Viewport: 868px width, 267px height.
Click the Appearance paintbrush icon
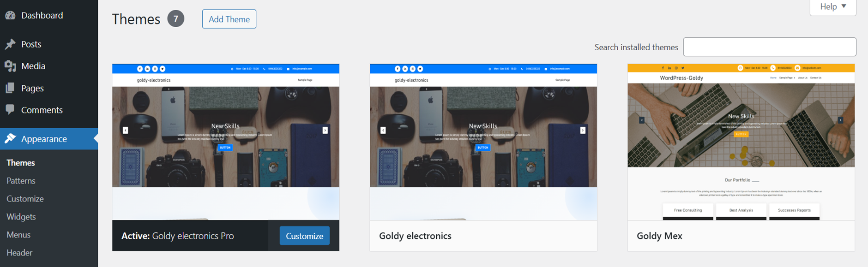[10, 139]
